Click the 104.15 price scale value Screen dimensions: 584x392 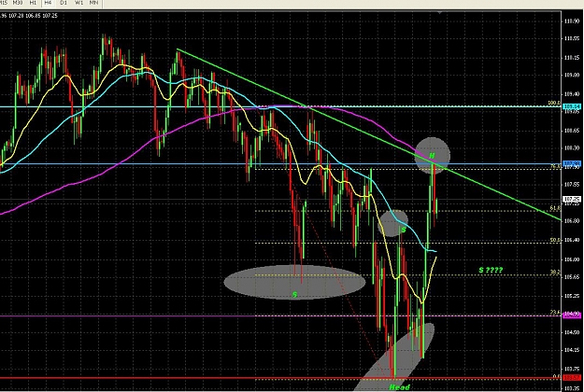pos(572,350)
